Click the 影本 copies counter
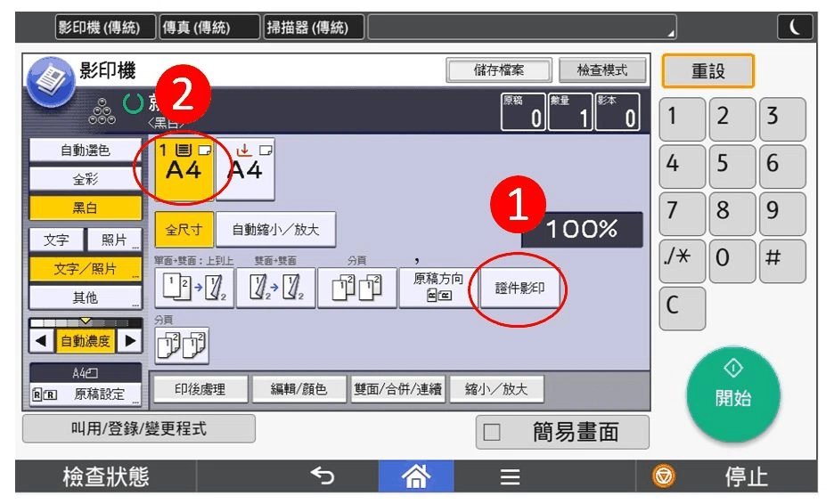834x504 pixels. point(617,111)
